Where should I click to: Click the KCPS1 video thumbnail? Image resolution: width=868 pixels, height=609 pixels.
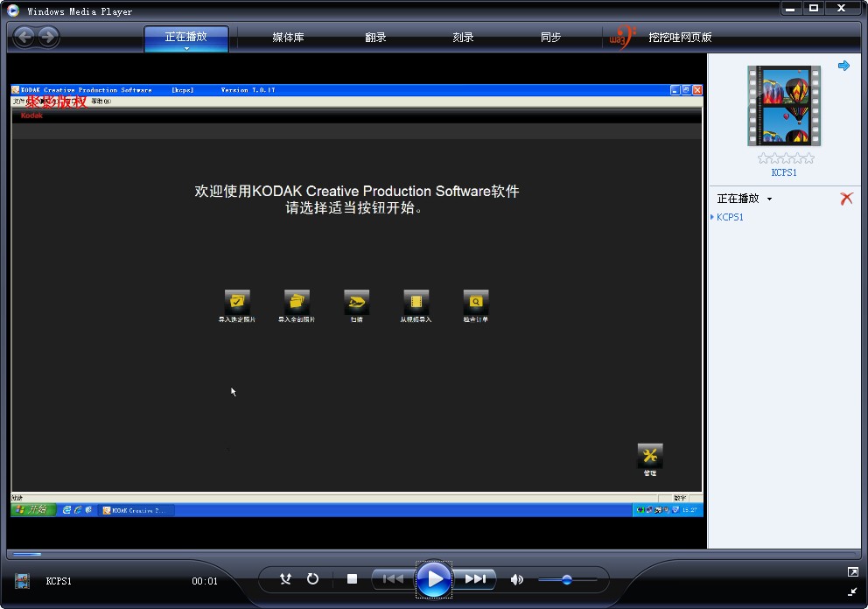pos(784,106)
